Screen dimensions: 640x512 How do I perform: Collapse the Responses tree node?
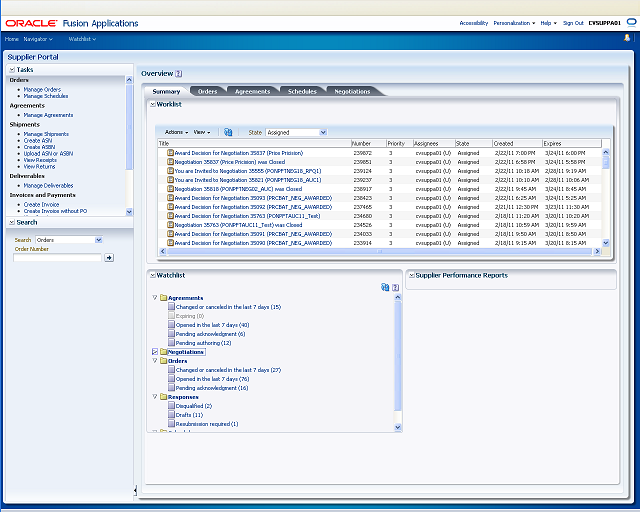[x=155, y=396]
